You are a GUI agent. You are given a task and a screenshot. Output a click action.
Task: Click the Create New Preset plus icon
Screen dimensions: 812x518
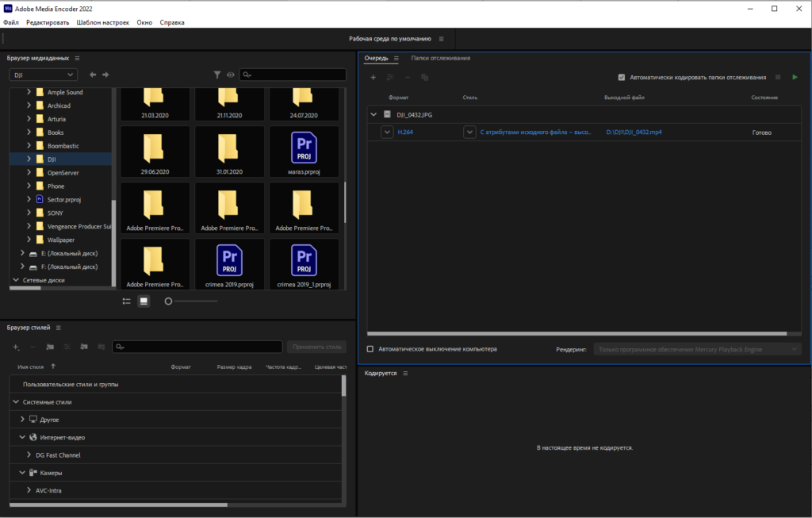coord(16,347)
